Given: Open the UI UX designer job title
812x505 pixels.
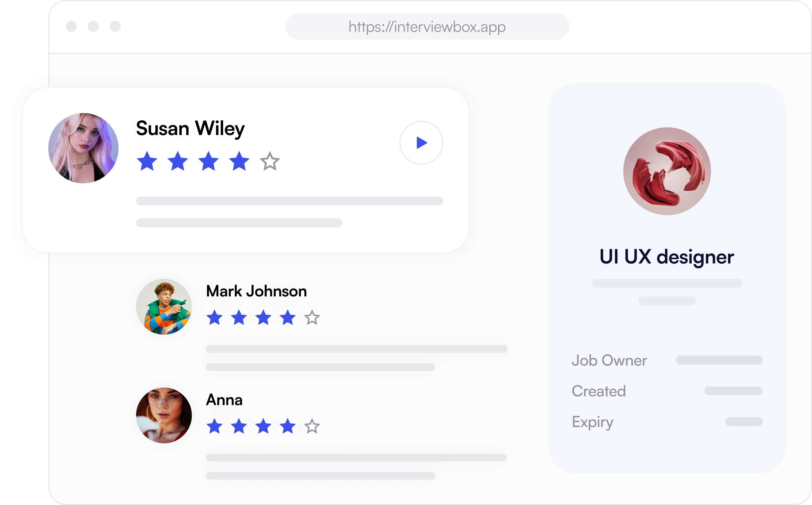Looking at the screenshot, I should point(667,257).
